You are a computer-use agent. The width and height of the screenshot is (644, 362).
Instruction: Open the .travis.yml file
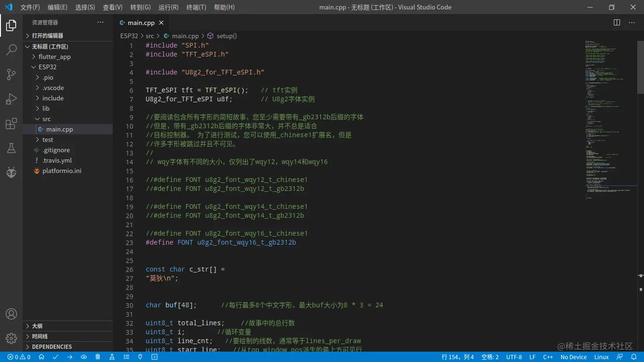click(68, 160)
